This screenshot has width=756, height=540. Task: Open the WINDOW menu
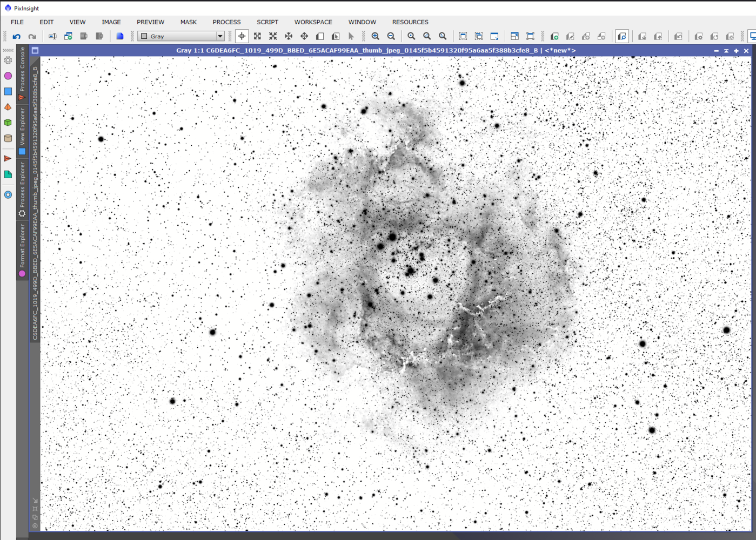(x=362, y=22)
